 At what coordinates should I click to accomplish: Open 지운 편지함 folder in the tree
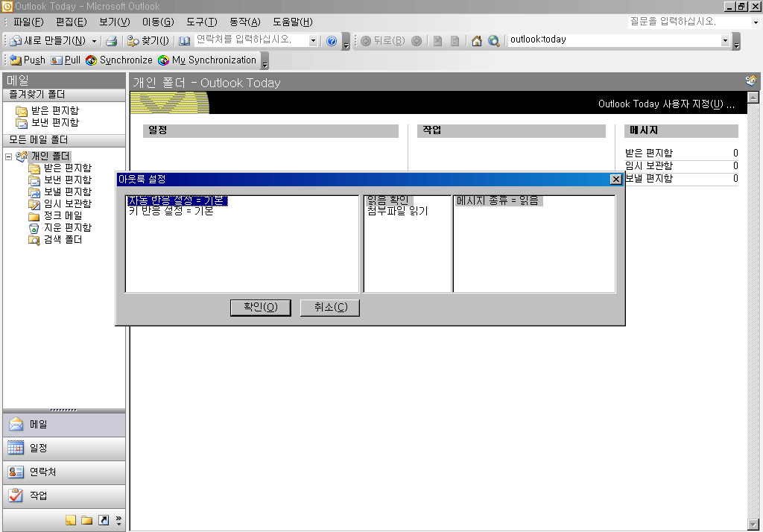(x=61, y=228)
